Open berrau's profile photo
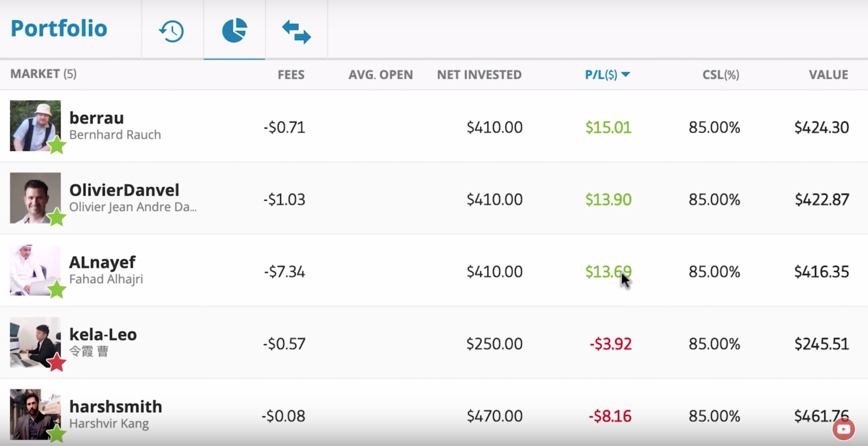This screenshot has width=868, height=446. [x=35, y=125]
